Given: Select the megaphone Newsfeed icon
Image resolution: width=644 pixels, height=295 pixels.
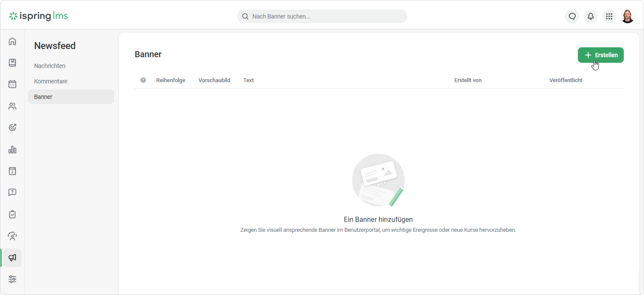Looking at the screenshot, I should (12, 258).
